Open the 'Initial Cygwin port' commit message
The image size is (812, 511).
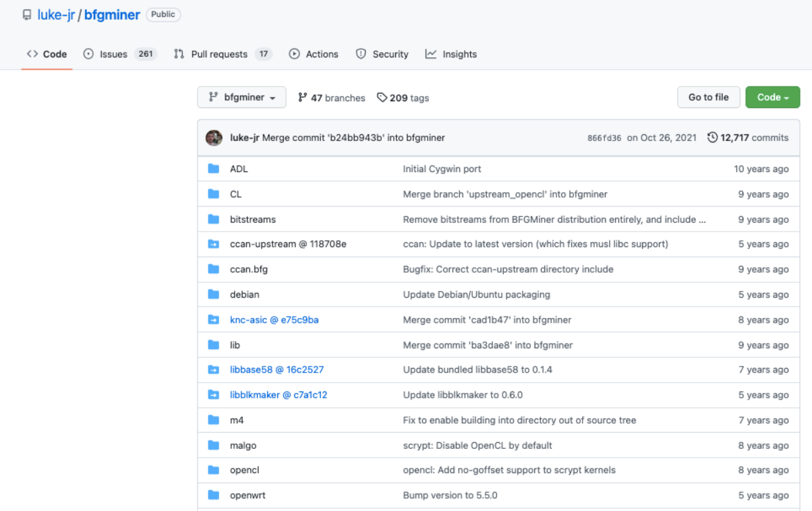[x=442, y=169]
